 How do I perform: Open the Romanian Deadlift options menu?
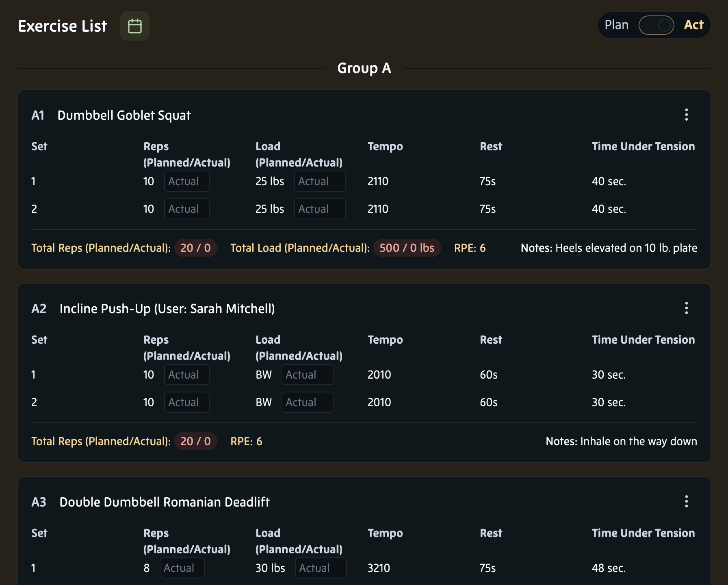click(686, 501)
